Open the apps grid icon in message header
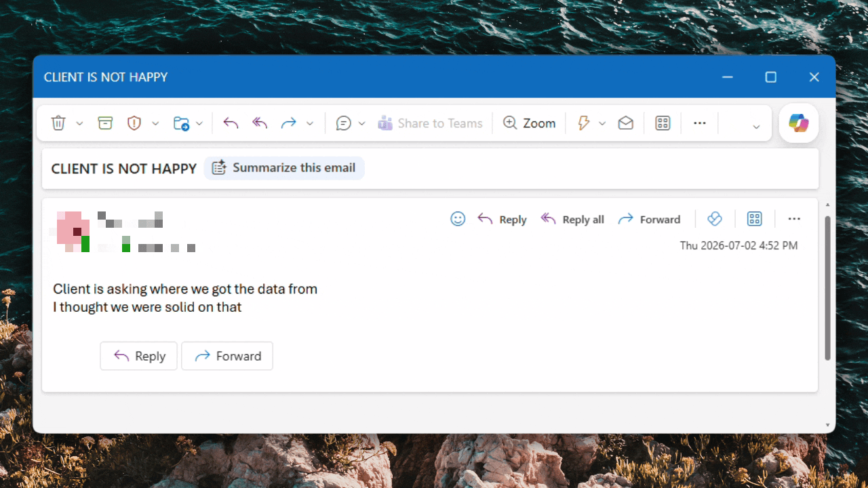The width and height of the screenshot is (868, 488). tap(755, 219)
